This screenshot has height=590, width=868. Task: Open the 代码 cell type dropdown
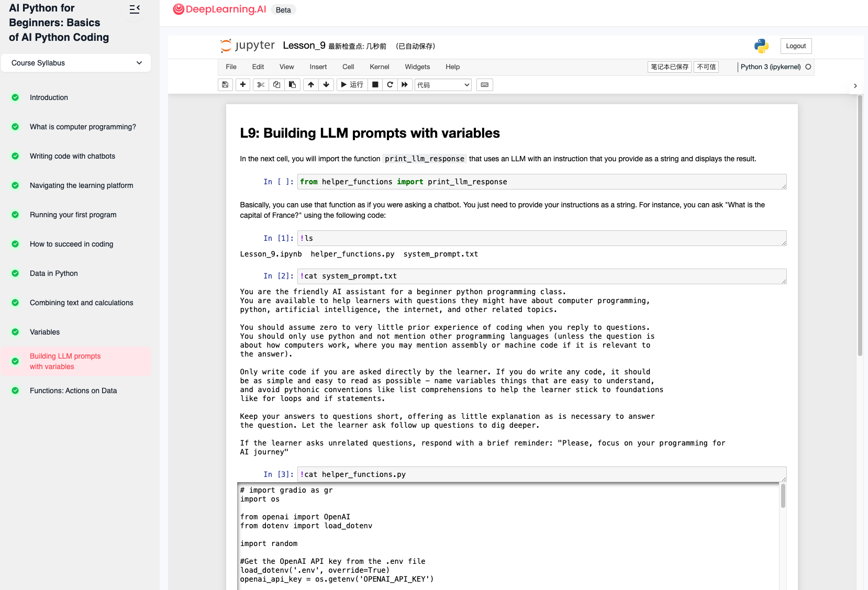[443, 85]
